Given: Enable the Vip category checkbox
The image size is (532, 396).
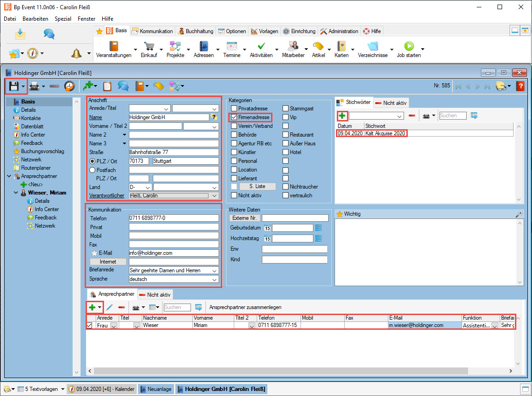Looking at the screenshot, I should [285, 117].
